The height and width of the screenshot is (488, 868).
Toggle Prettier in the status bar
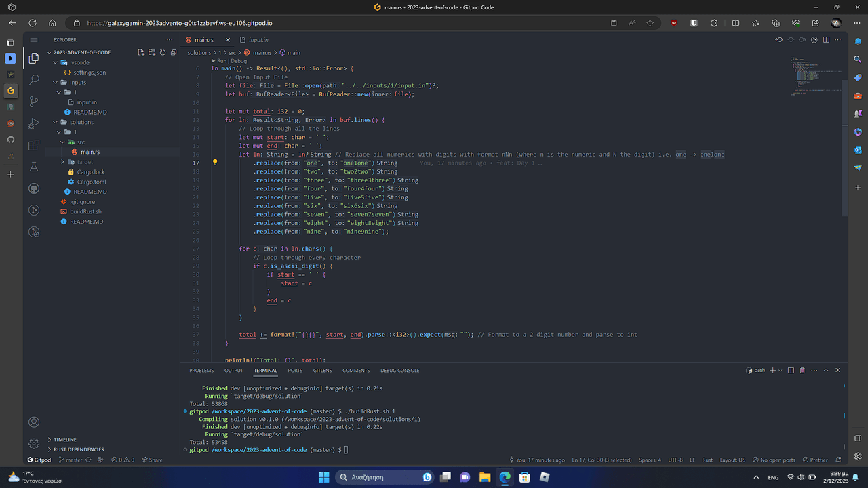click(814, 460)
